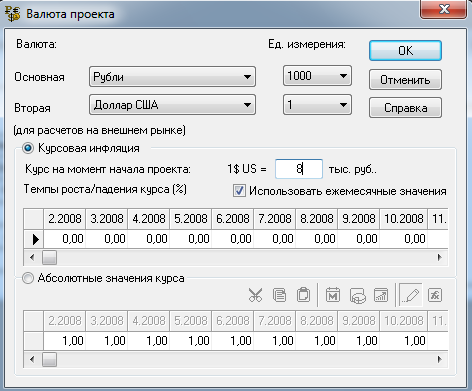Screen dimensions: 472x391
Task: Click the monthly calendar M icon
Action: click(332, 295)
